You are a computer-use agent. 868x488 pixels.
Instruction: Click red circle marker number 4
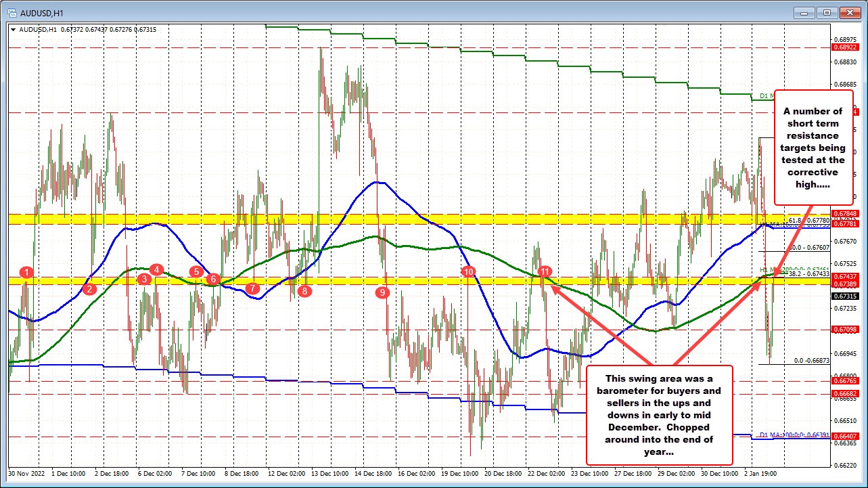[x=157, y=269]
